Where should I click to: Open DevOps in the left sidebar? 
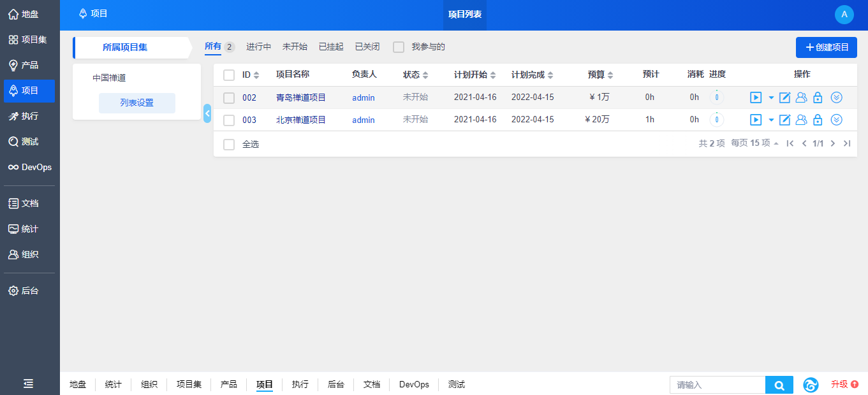[30, 167]
